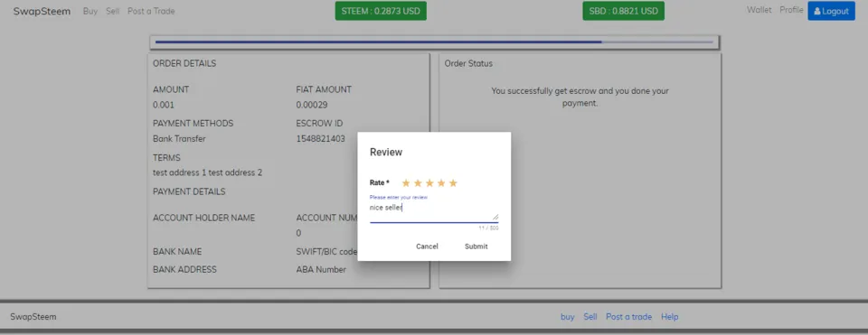The image size is (868, 335).
Task: Go to Buy in top navigation
Action: (x=90, y=11)
